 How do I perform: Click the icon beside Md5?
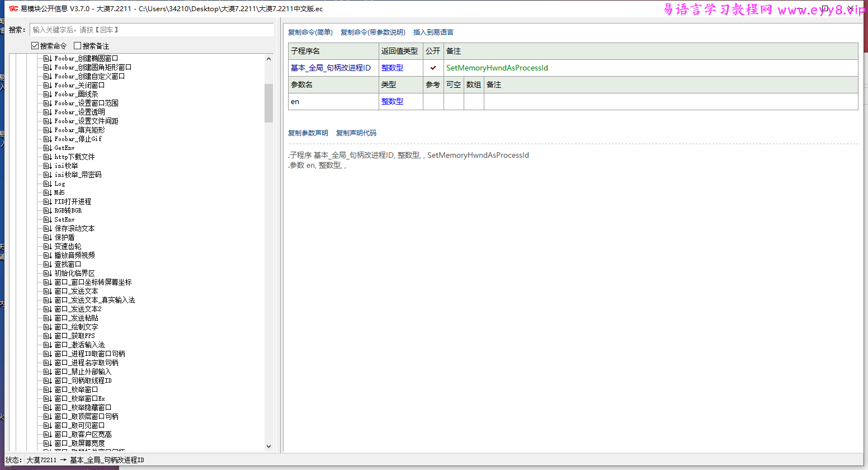tap(48, 192)
